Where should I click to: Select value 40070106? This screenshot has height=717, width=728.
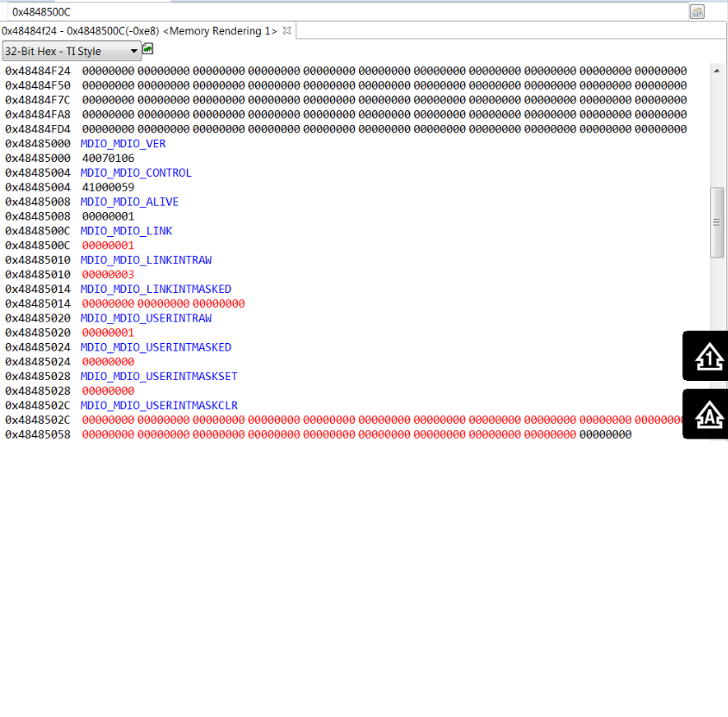[x=109, y=159]
